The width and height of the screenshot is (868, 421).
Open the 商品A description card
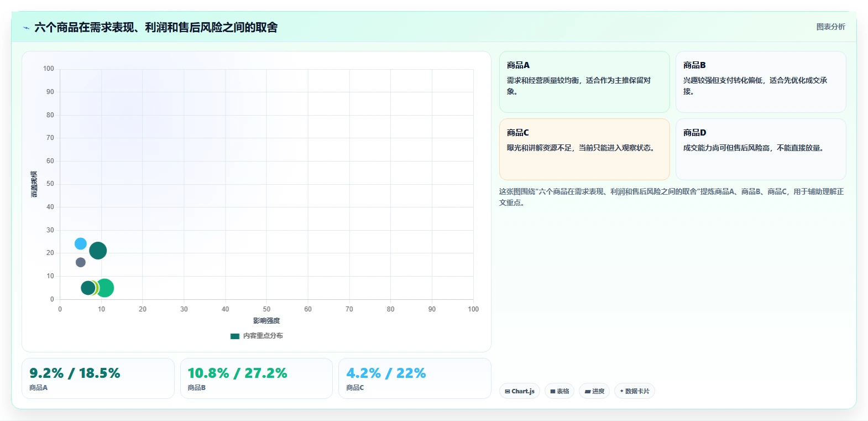click(584, 82)
